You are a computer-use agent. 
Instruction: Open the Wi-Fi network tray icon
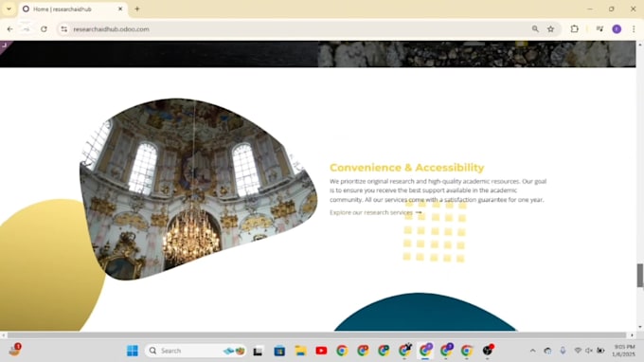[578, 351]
